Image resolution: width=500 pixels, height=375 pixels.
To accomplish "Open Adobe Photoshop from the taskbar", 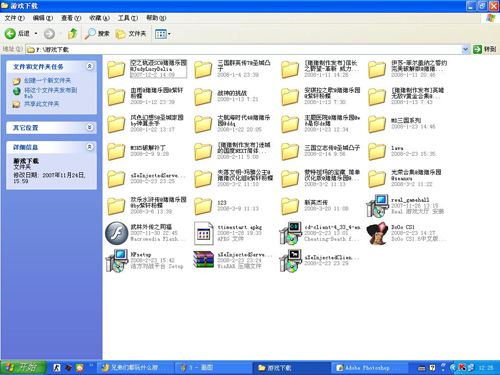I will tap(369, 368).
